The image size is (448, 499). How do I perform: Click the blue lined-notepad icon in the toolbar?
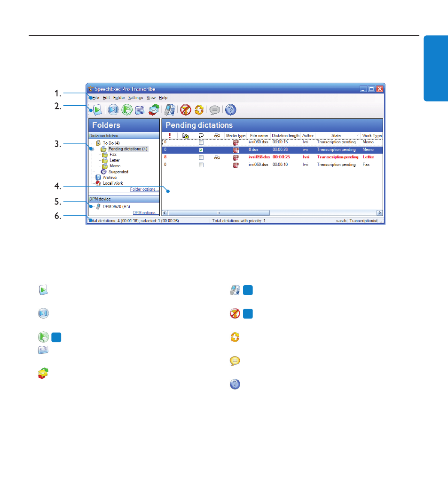(140, 110)
